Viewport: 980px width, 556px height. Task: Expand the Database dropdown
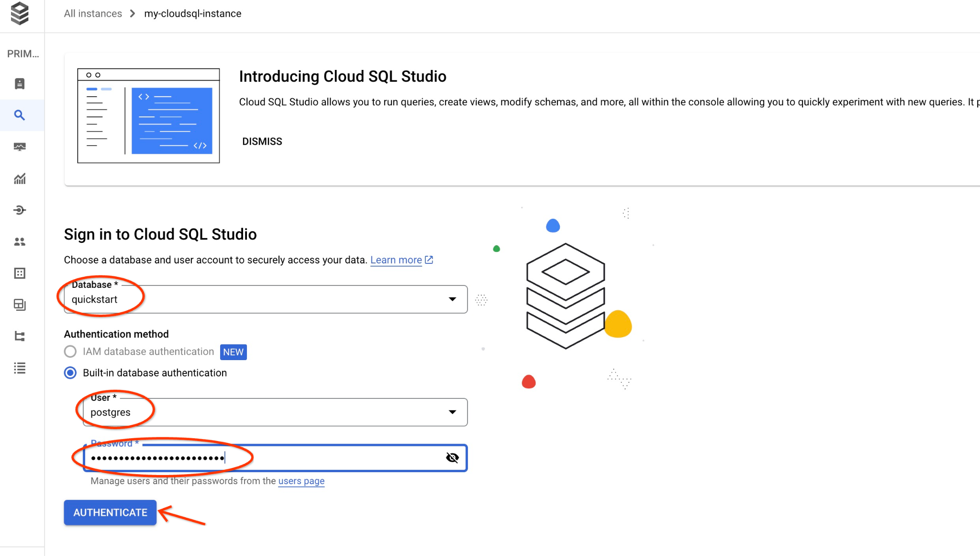452,299
